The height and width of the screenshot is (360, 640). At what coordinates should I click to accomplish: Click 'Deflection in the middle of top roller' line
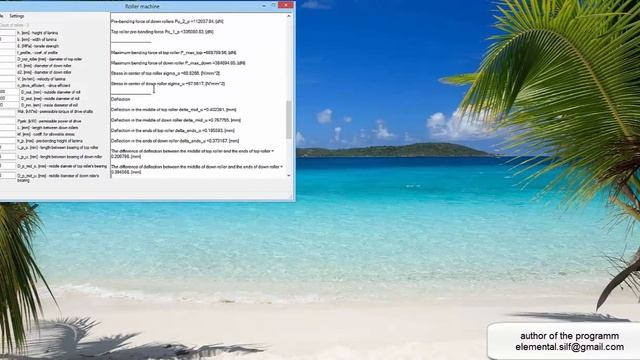(174, 110)
